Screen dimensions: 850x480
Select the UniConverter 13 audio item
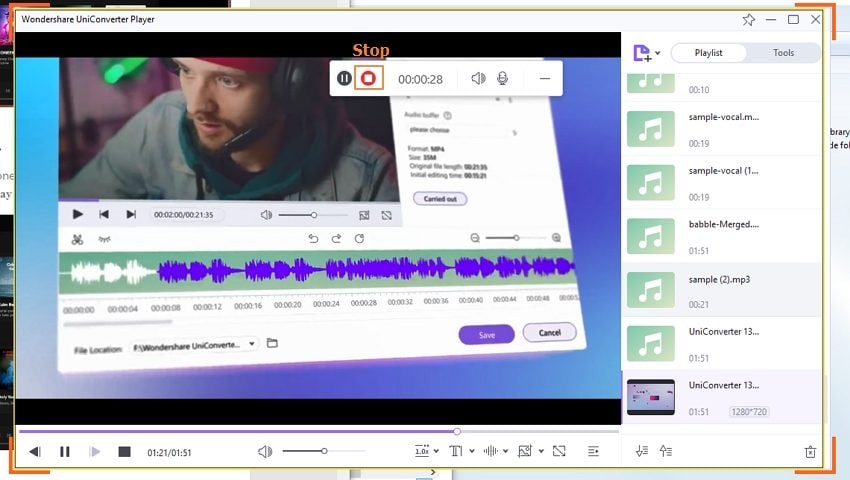721,344
